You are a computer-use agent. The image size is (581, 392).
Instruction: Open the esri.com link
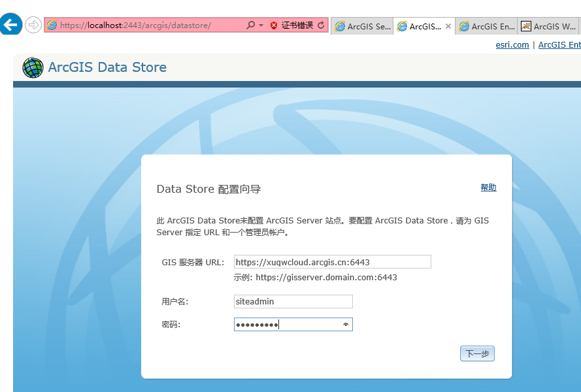coord(512,45)
